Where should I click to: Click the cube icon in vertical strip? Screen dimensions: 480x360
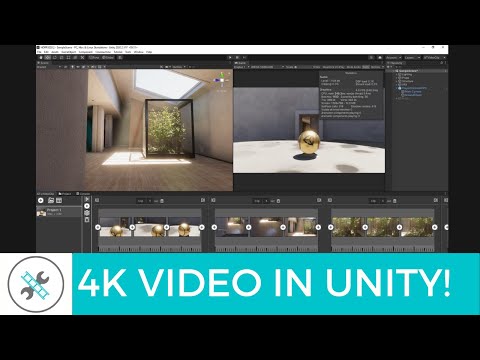[x=87, y=213]
